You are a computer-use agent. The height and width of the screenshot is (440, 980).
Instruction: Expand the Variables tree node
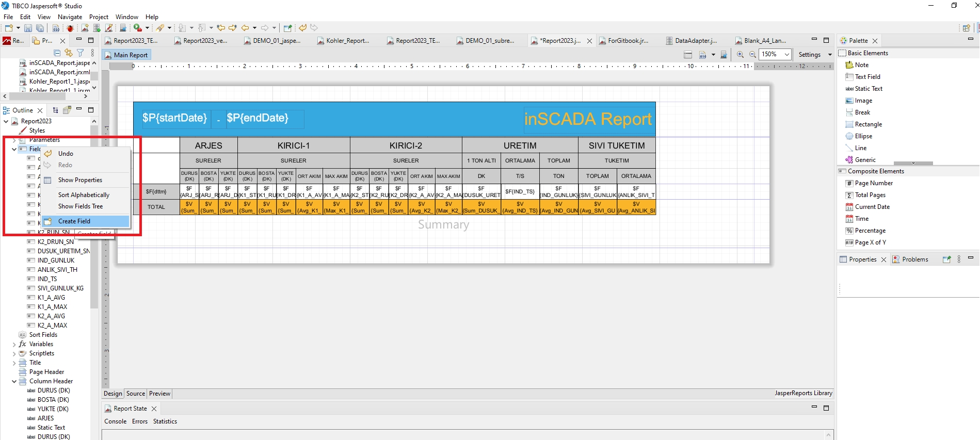coord(14,344)
